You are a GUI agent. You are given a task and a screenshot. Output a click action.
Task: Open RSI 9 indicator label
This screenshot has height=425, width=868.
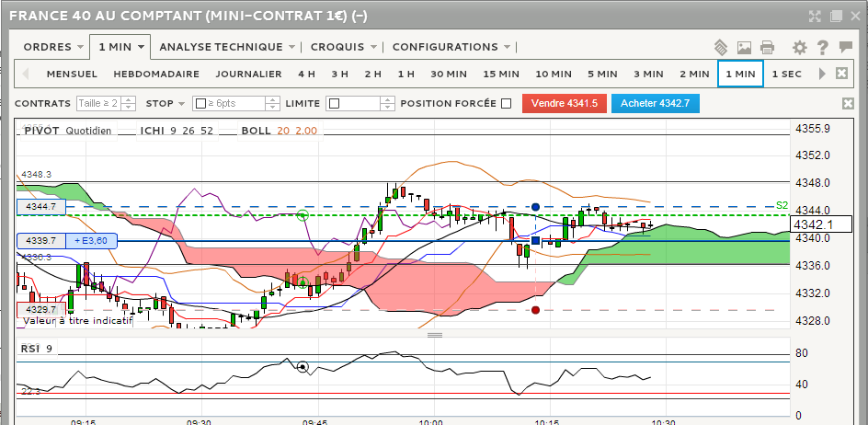pos(37,349)
